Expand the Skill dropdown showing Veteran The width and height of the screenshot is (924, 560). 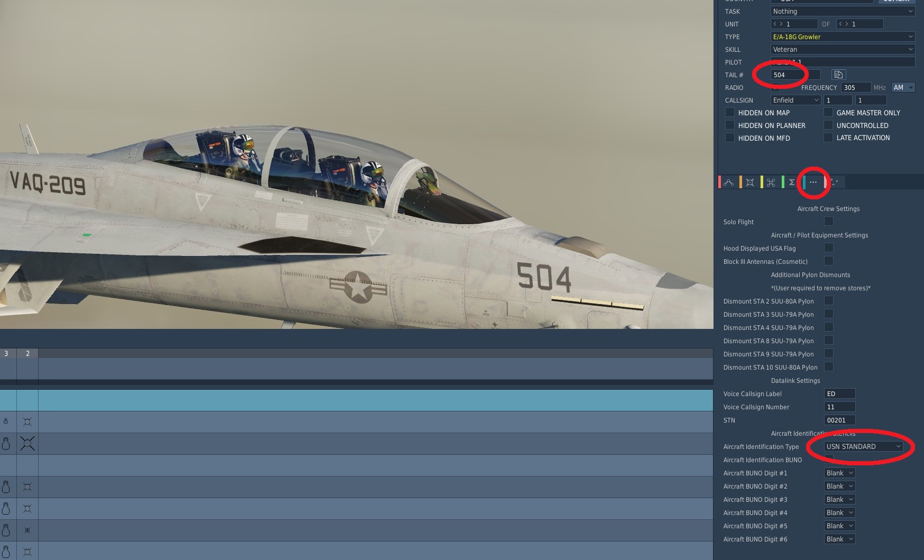coord(843,49)
